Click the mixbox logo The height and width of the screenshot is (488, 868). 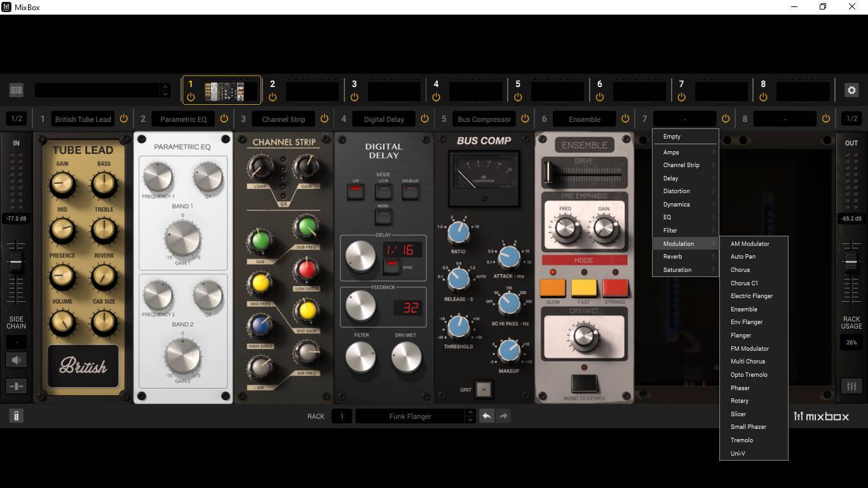tap(821, 417)
